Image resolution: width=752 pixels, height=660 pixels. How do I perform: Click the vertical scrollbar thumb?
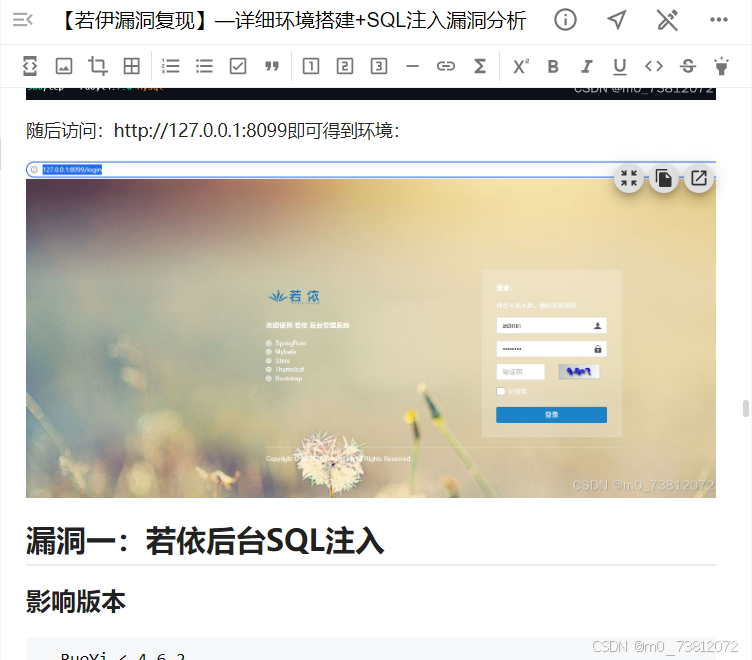tap(746, 409)
